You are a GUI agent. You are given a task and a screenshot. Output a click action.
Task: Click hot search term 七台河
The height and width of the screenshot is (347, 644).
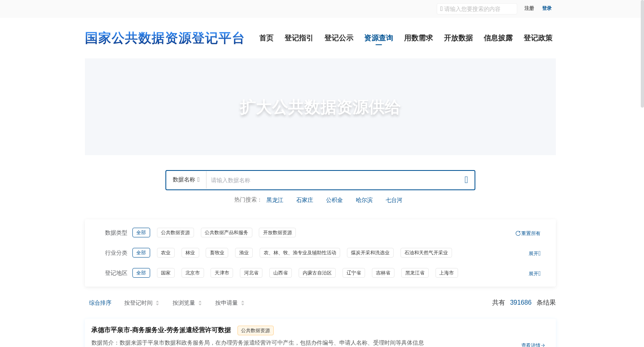394,200
